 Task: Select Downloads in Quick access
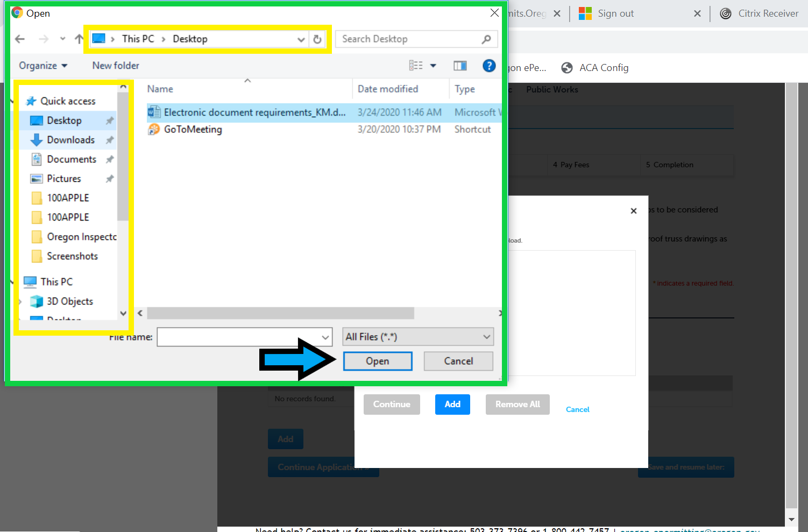[70, 140]
